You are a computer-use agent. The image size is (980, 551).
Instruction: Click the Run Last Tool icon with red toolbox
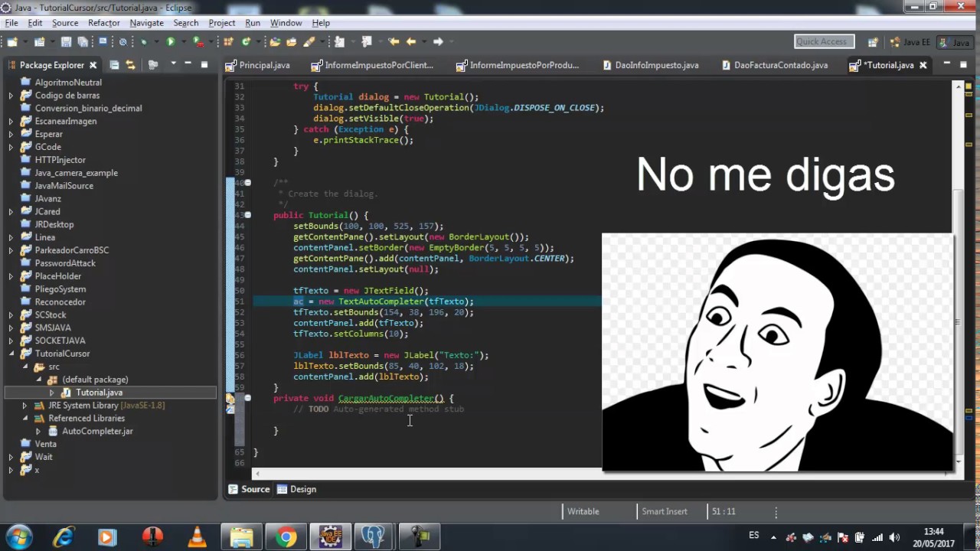[x=198, y=42]
